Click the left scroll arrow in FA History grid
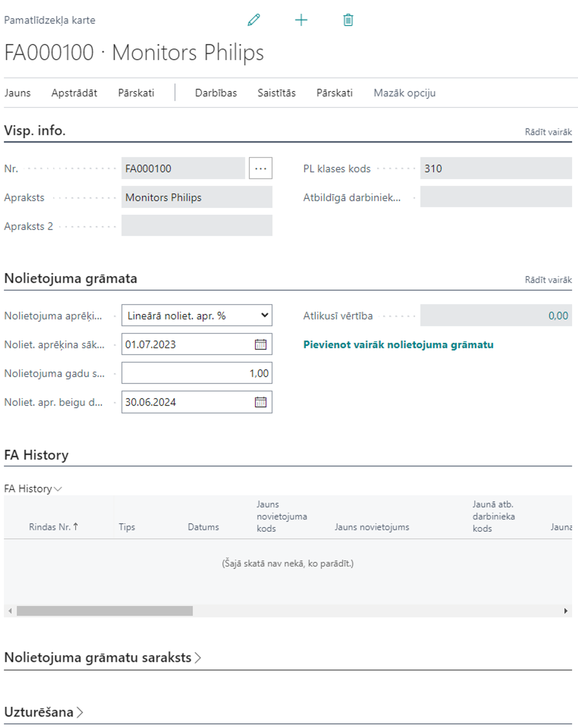578x728 pixels. tap(10, 611)
